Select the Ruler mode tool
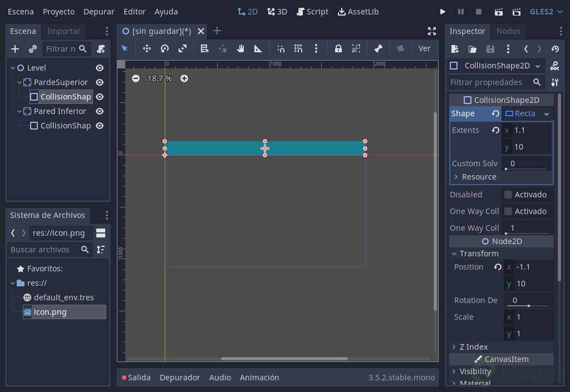This screenshot has width=570, height=392. [x=258, y=49]
